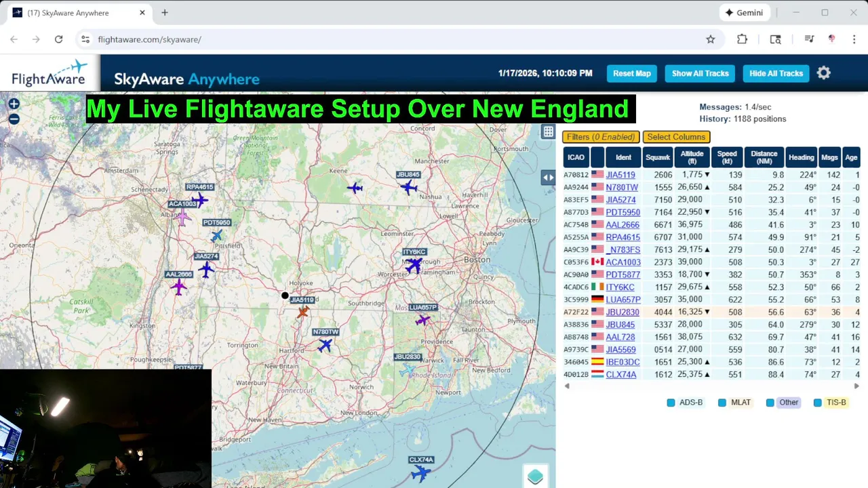
Task: Open the LUA657P flight link
Action: (x=623, y=300)
